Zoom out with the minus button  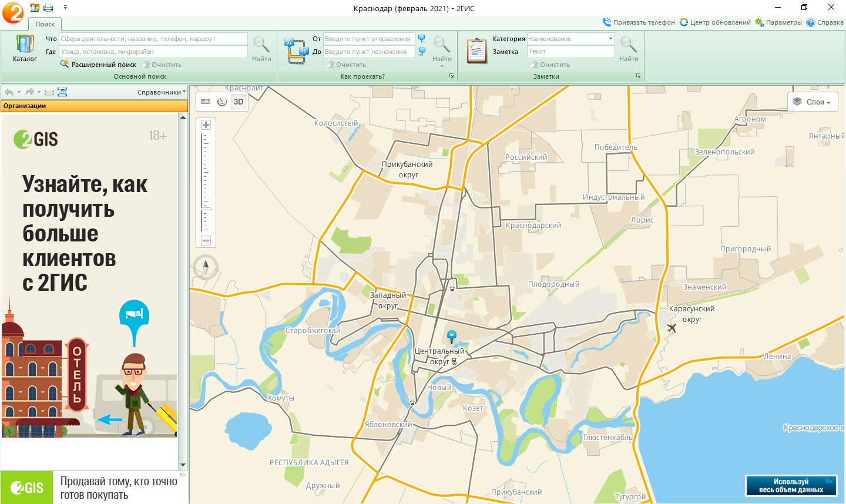(x=206, y=240)
